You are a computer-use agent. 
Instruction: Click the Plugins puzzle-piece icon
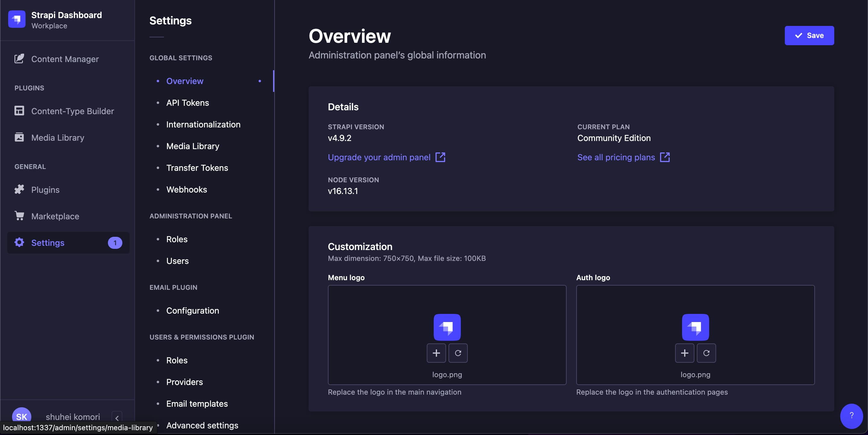point(19,189)
